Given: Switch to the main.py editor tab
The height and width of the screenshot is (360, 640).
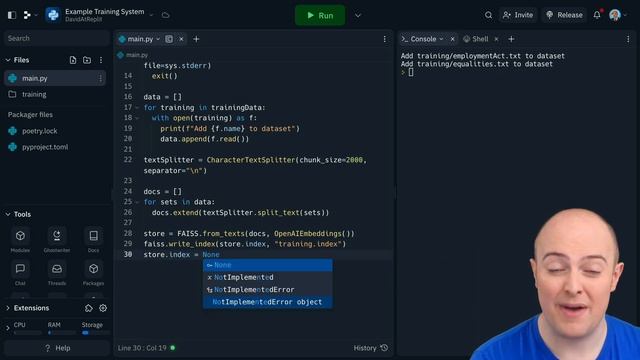Looking at the screenshot, I should (140, 39).
